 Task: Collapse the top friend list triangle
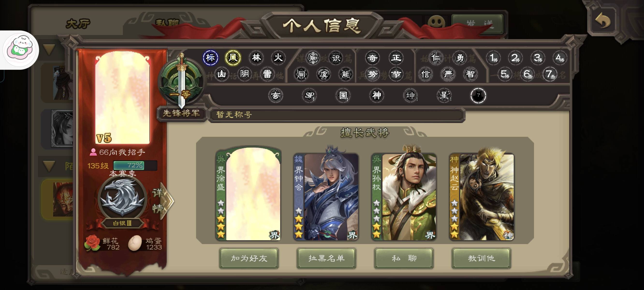(49, 50)
